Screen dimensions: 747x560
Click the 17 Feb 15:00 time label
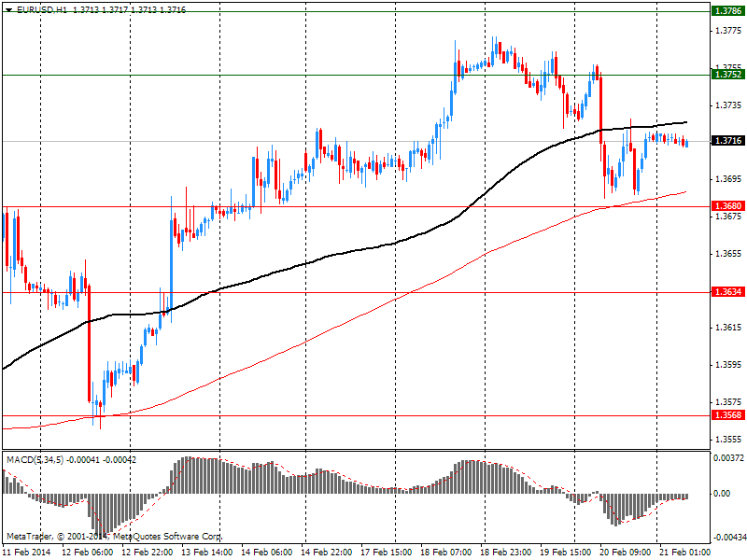(x=387, y=552)
